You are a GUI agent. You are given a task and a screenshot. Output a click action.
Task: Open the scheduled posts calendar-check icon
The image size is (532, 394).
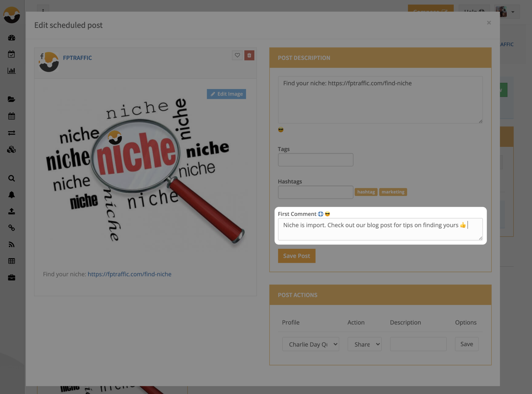tap(11, 54)
